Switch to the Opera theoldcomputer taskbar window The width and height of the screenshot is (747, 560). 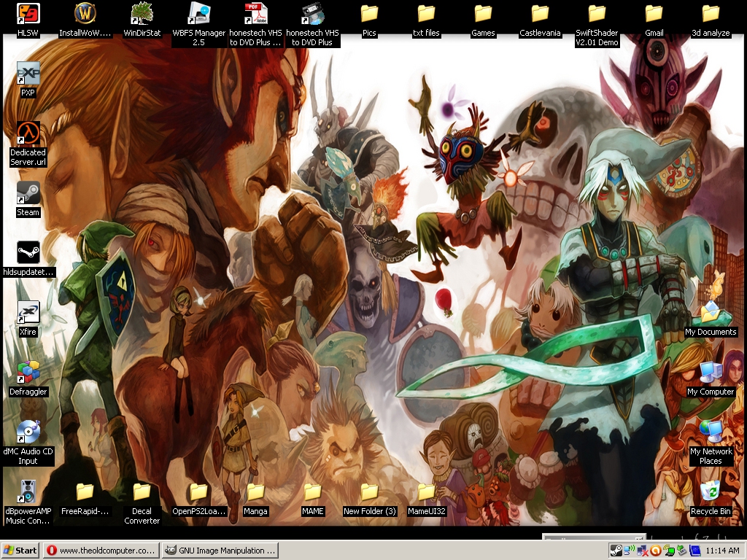click(x=101, y=551)
